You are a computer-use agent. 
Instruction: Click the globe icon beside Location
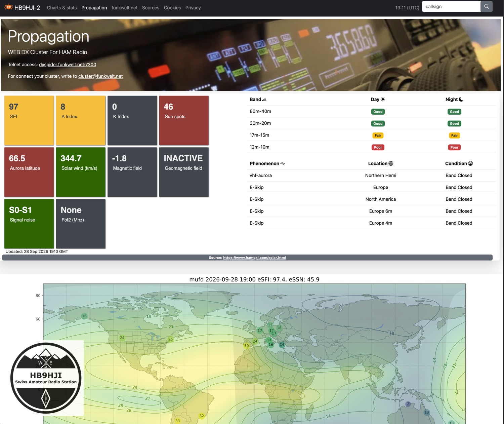pos(391,163)
